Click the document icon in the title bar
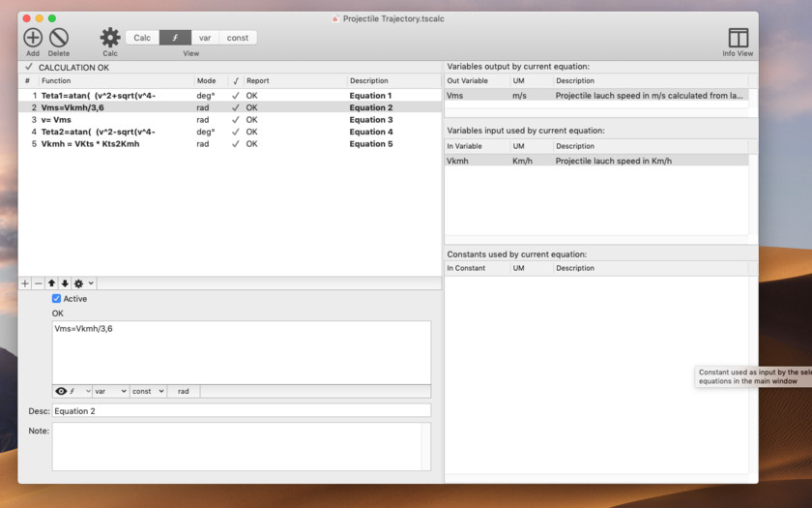812x508 pixels. (335, 18)
